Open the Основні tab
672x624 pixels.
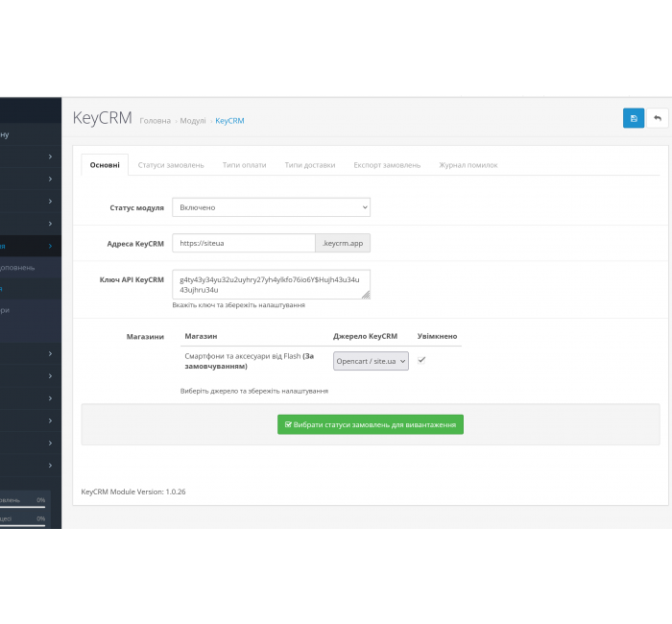105,165
